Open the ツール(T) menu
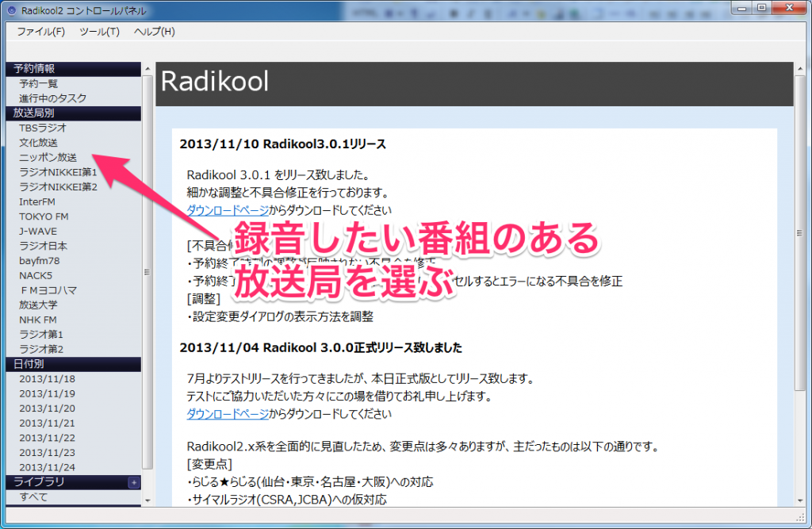The height and width of the screenshot is (529, 812). tap(99, 32)
